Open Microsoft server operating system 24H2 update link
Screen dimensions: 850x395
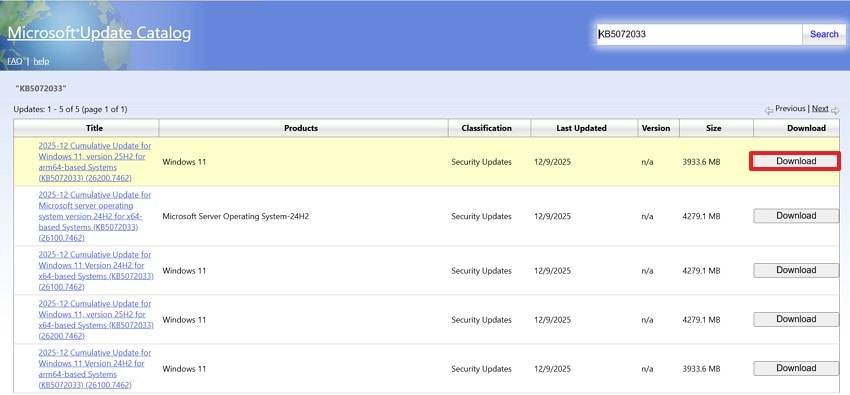pos(95,216)
